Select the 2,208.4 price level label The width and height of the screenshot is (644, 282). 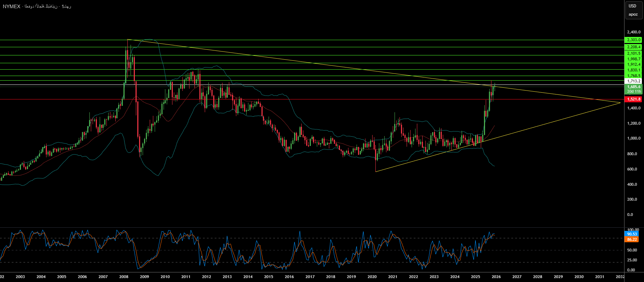pos(634,47)
